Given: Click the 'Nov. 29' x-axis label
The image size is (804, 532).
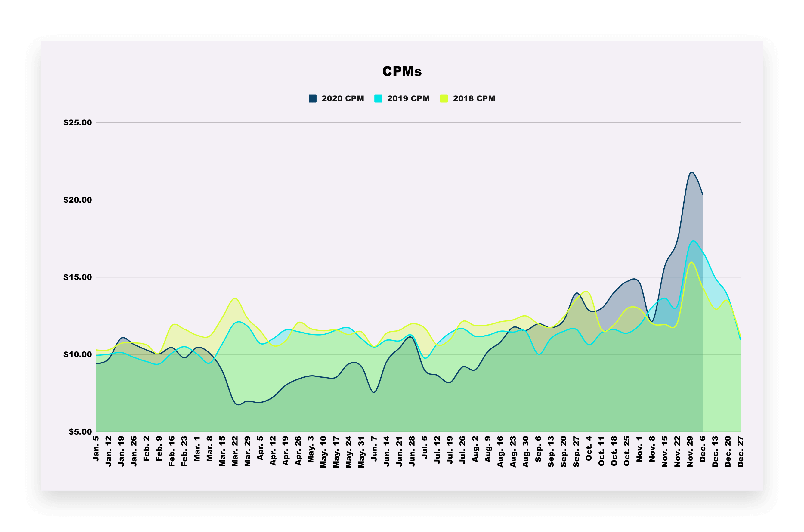Looking at the screenshot, I should coord(690,452).
